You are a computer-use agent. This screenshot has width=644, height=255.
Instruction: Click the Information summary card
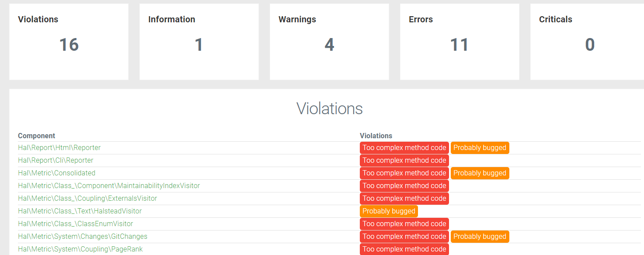(x=199, y=42)
